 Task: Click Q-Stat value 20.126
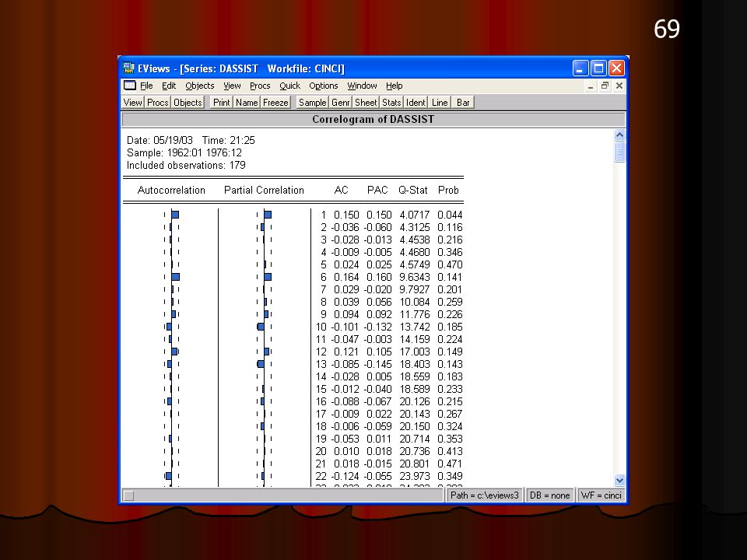coord(415,401)
